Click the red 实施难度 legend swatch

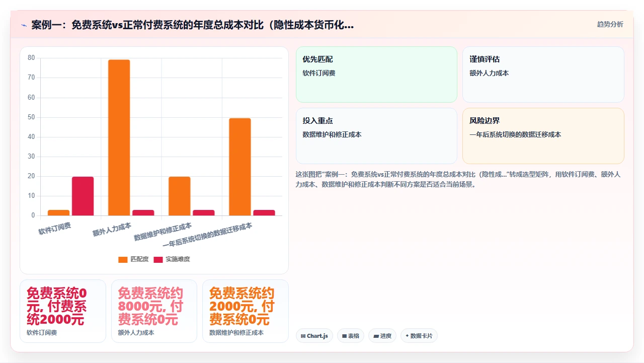click(x=158, y=259)
